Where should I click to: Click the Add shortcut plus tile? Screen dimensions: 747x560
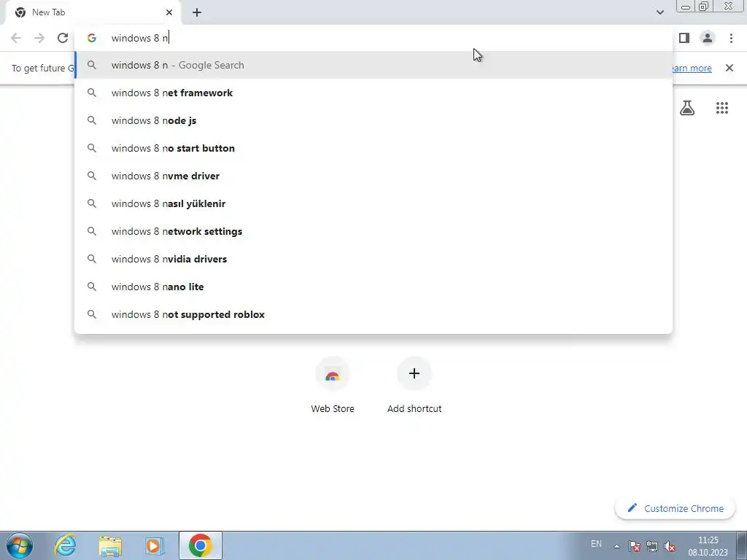coord(414,386)
